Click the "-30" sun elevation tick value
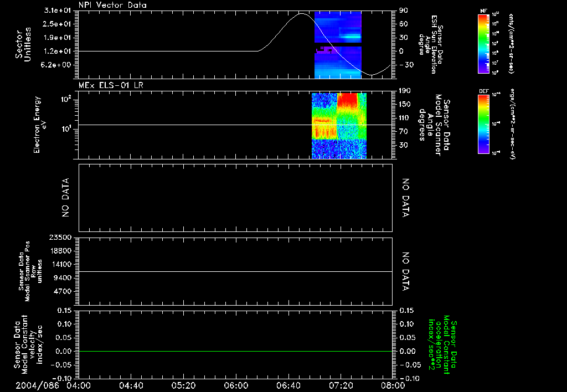Image resolution: width=567 pixels, height=392 pixels. [406, 65]
